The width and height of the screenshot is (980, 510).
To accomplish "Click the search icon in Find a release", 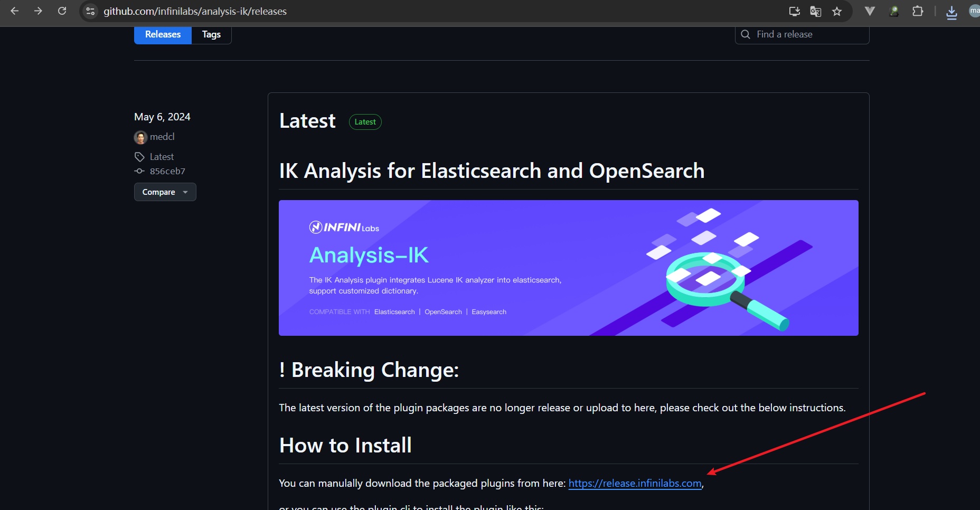I will [x=746, y=34].
